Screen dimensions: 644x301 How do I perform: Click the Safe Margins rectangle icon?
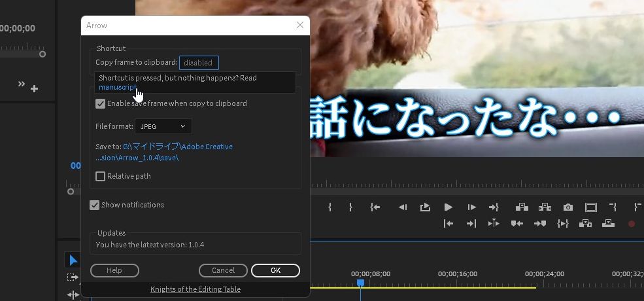pos(590,207)
